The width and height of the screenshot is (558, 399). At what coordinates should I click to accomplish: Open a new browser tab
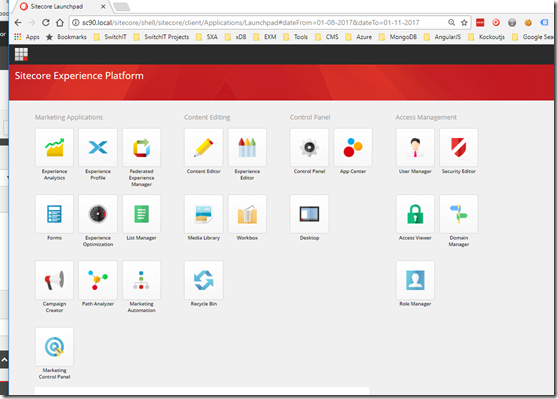click(x=122, y=6)
